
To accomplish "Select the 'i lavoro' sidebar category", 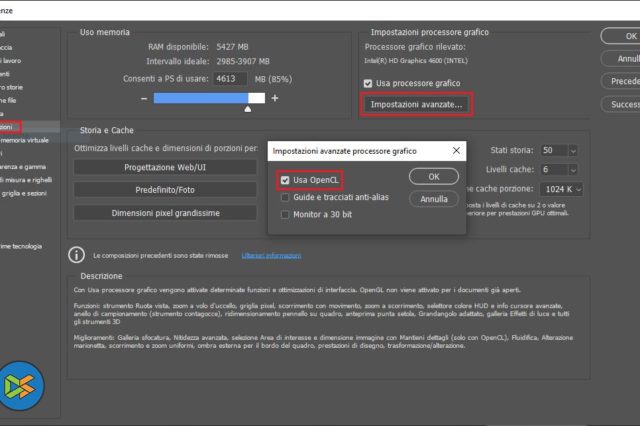I will click(x=11, y=61).
